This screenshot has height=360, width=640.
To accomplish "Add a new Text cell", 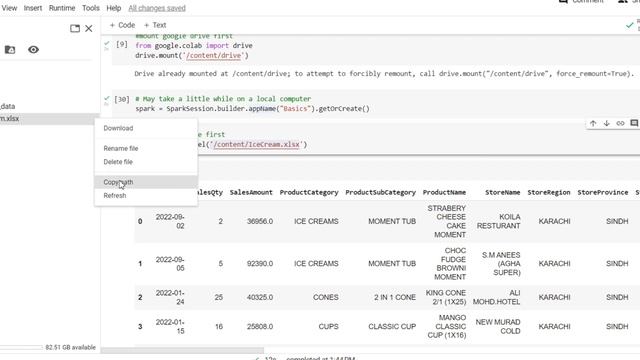I will pos(155,25).
